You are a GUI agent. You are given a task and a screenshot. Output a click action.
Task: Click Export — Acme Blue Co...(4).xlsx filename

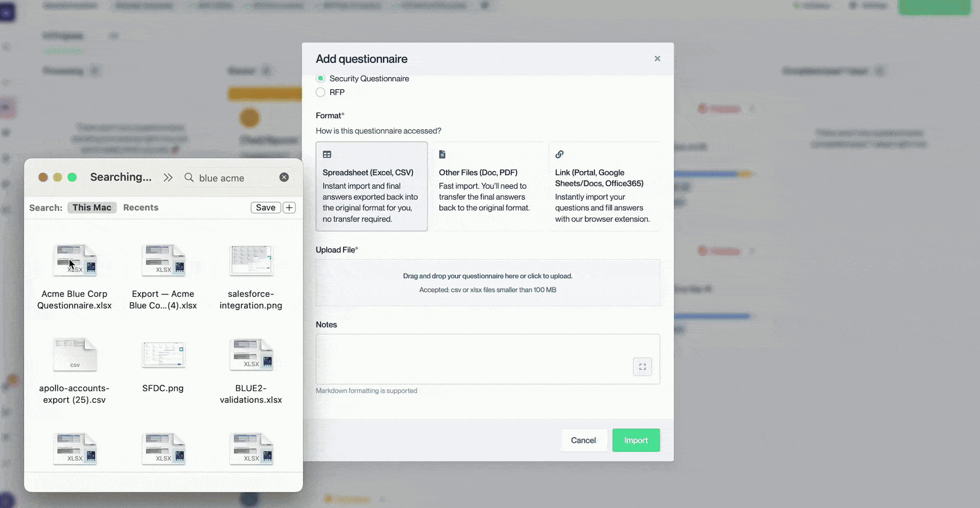[x=163, y=300]
